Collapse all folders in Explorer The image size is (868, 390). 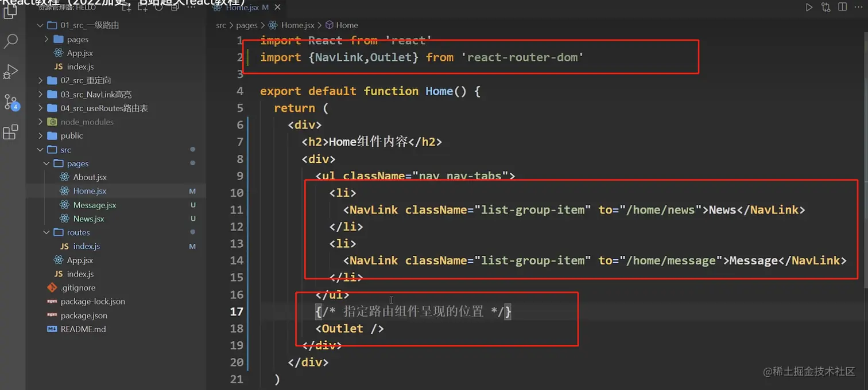coord(174,7)
